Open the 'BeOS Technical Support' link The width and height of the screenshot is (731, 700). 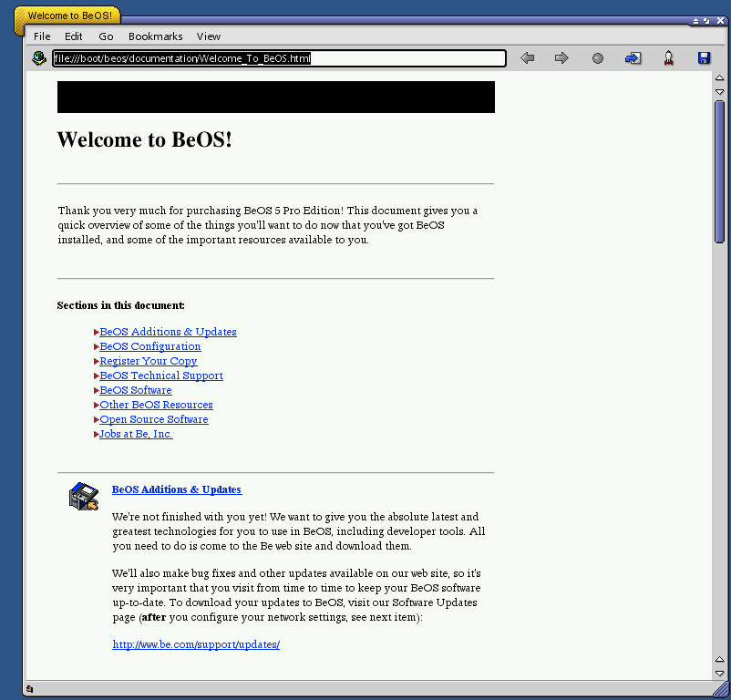pos(161,376)
